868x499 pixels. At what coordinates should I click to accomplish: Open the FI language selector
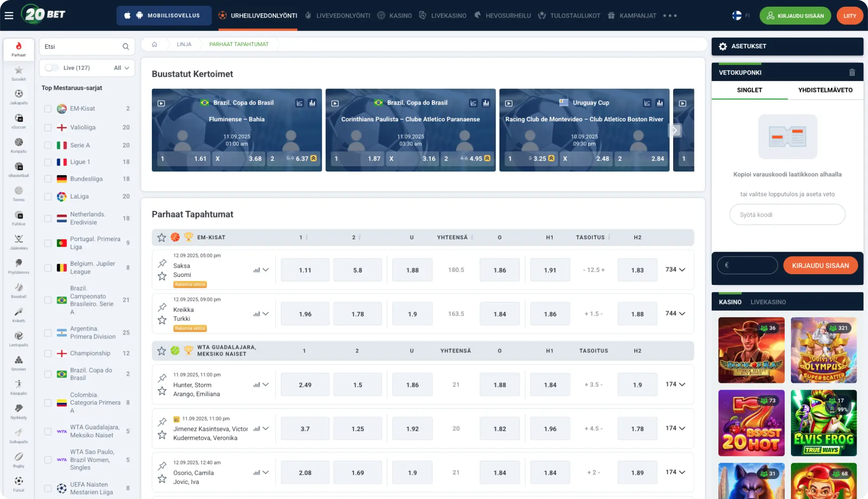(741, 16)
